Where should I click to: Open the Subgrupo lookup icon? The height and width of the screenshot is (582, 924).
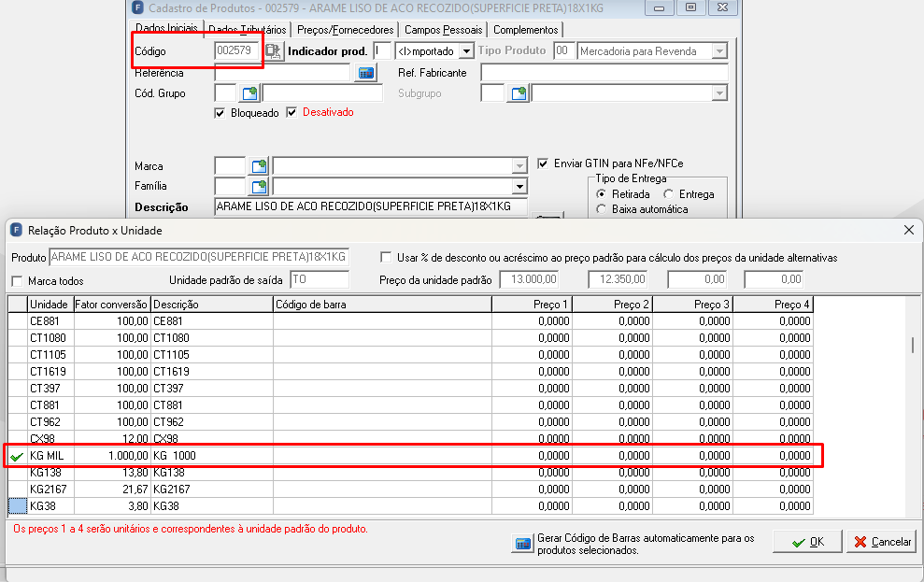[519, 93]
